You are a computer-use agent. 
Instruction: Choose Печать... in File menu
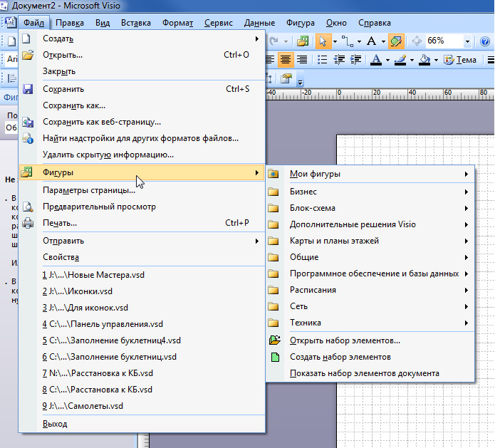coord(142,223)
